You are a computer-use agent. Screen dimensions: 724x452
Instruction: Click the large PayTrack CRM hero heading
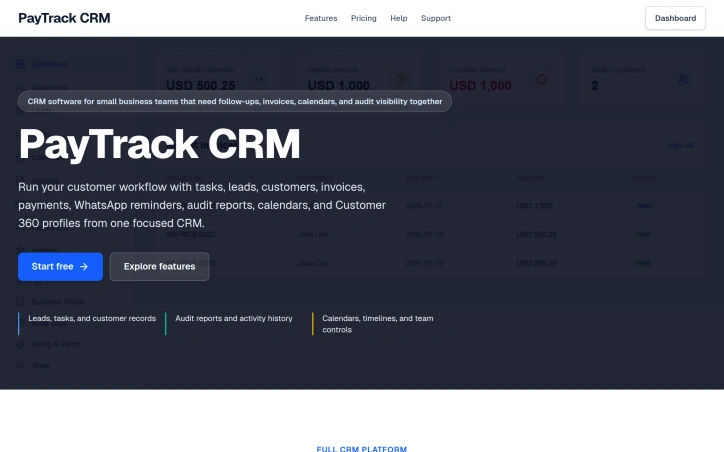tap(159, 144)
